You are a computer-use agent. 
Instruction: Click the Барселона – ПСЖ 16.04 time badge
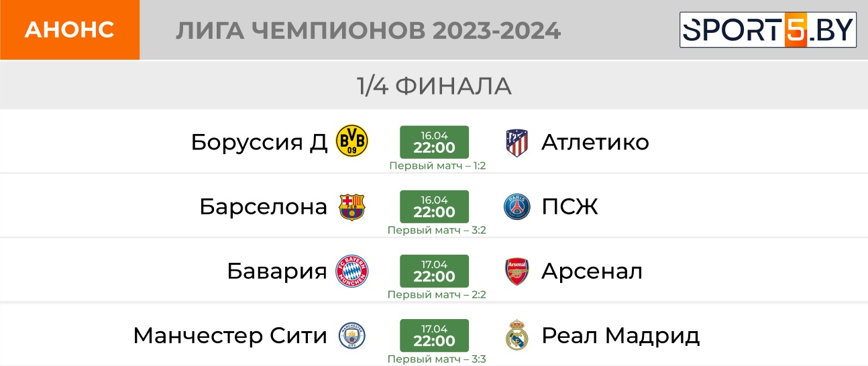(434, 206)
